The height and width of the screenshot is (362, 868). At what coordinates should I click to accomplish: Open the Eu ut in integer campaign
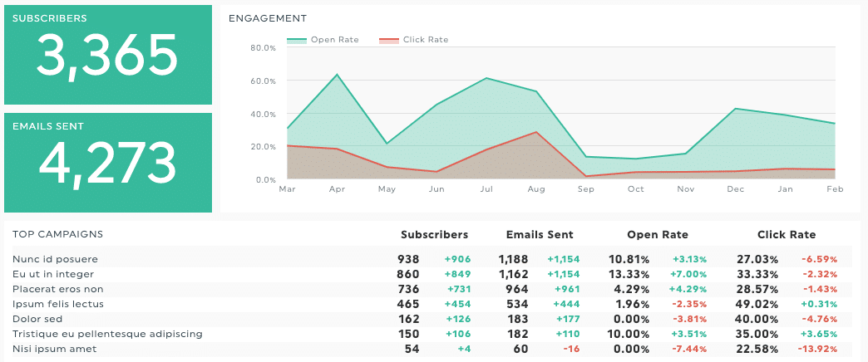click(53, 274)
